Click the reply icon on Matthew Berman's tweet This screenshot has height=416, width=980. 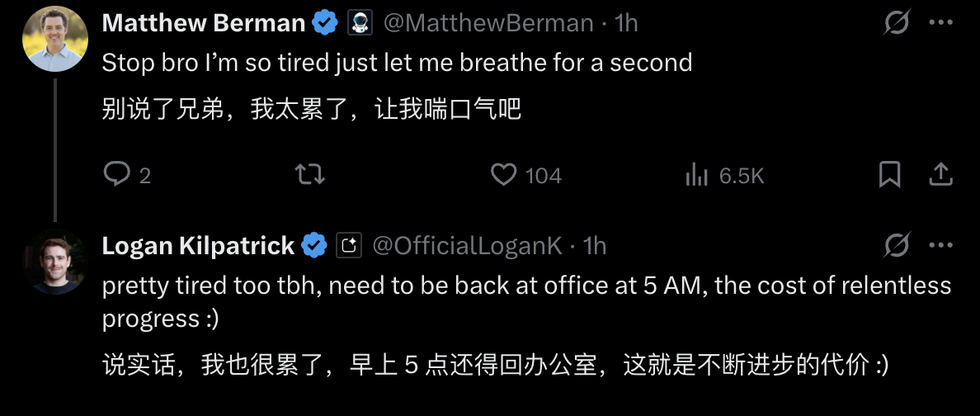116,174
